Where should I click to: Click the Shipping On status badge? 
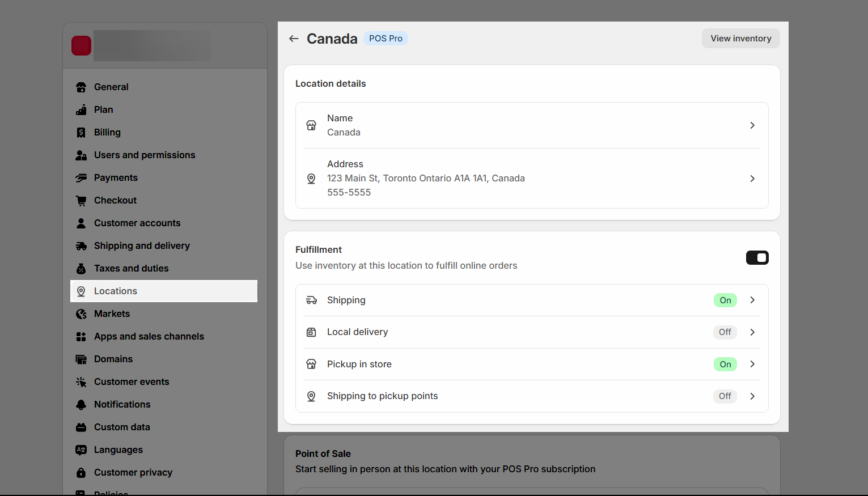[725, 300]
